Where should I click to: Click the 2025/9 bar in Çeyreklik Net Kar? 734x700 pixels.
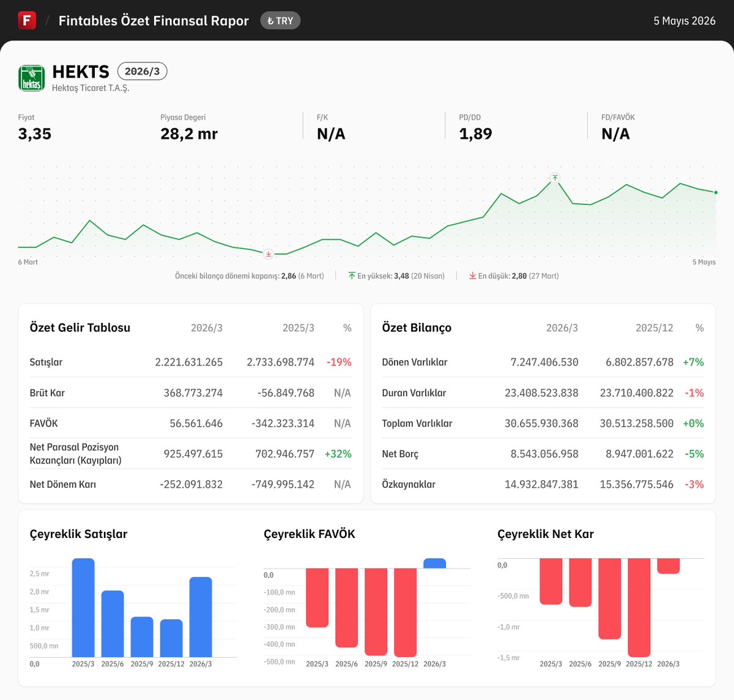(610, 599)
